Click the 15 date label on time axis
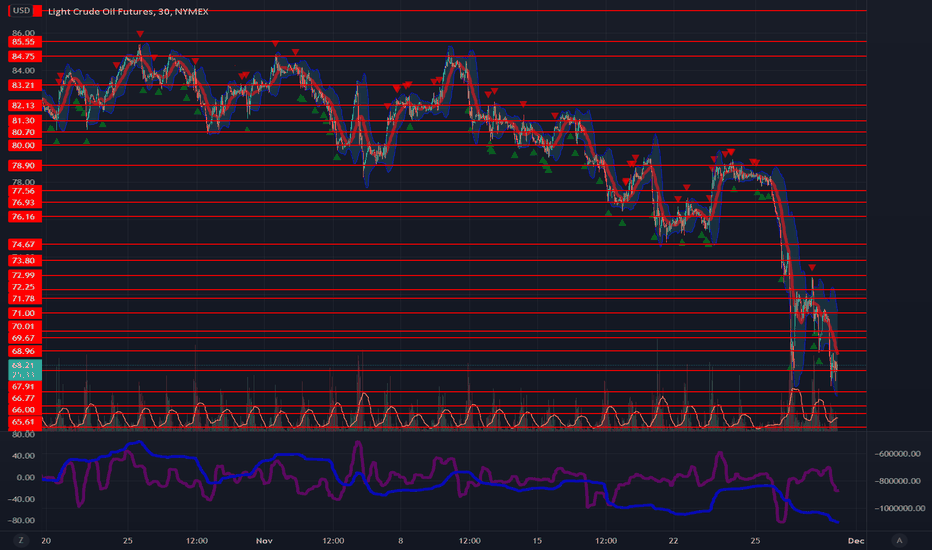Screen dimensions: 932x550 [537, 540]
